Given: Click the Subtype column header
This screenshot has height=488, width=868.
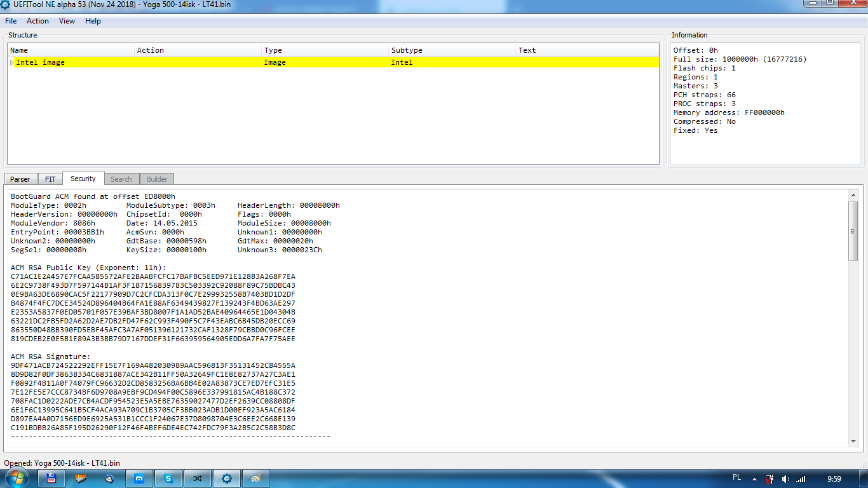Looking at the screenshot, I should (x=452, y=50).
